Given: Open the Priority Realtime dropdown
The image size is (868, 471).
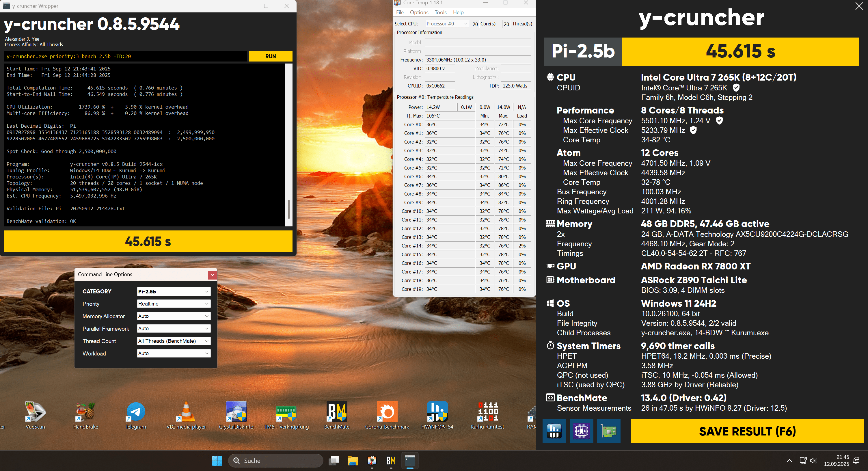Looking at the screenshot, I should 174,304.
